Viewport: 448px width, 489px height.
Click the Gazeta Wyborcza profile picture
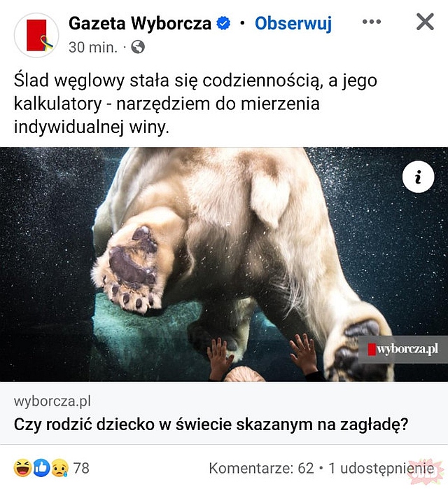[36, 35]
